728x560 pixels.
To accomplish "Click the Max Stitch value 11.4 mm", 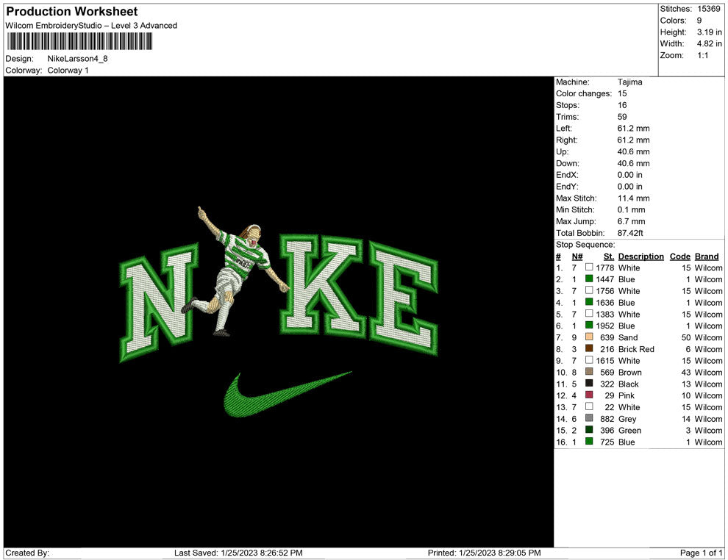I will 633,198.
